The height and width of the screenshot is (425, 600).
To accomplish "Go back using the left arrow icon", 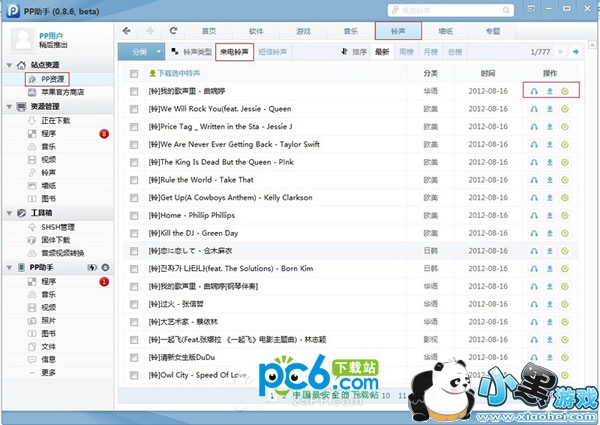I will [127, 31].
